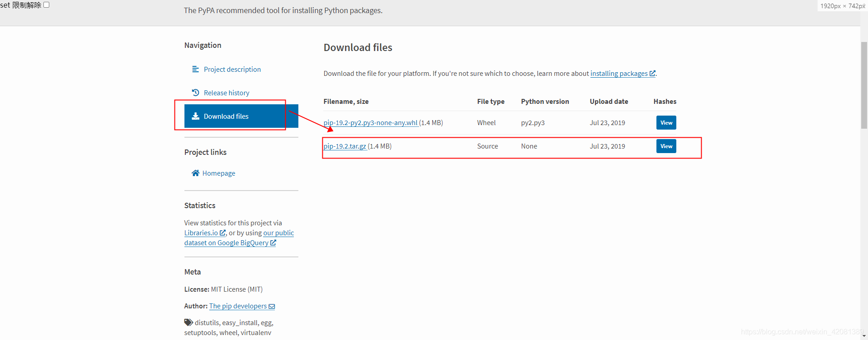Click the Download files page heading
The width and height of the screenshot is (868, 340).
point(358,47)
